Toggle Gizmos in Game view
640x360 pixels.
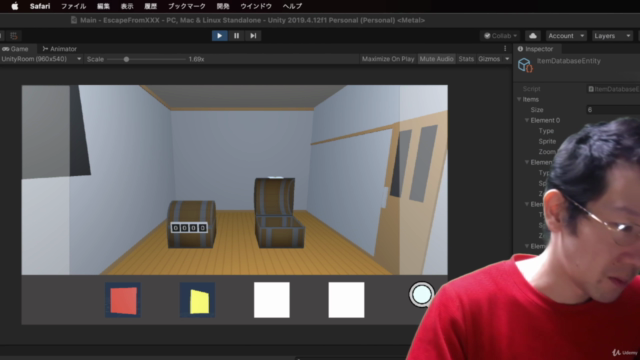[x=489, y=59]
